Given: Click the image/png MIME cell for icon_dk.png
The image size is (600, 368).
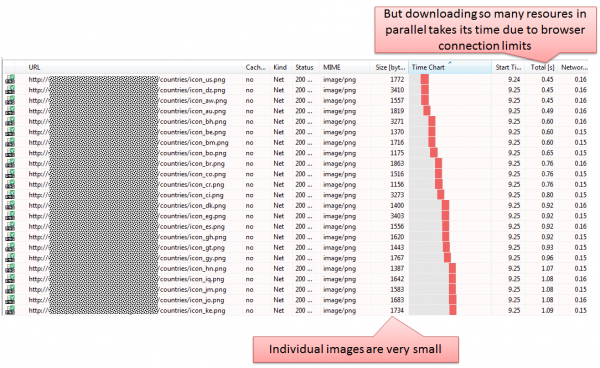Looking at the screenshot, I should [339, 205].
